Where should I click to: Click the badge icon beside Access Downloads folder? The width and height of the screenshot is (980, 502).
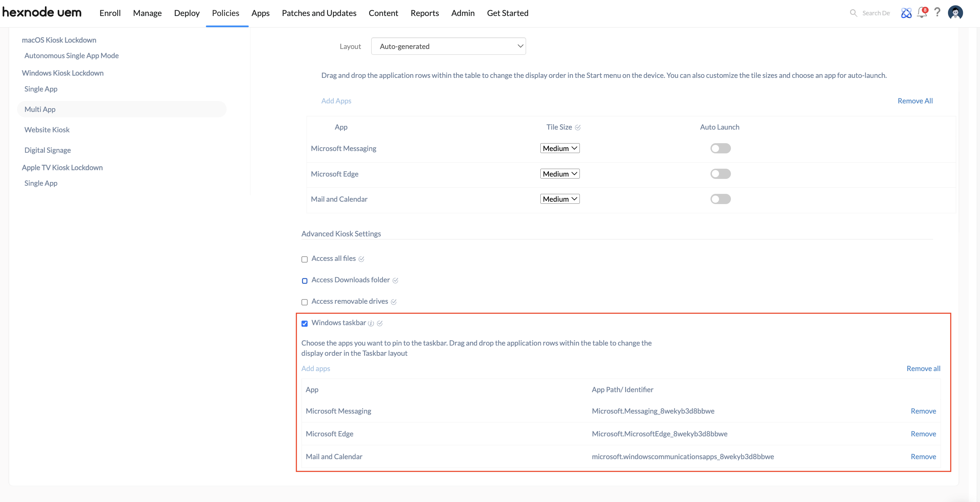(x=395, y=280)
